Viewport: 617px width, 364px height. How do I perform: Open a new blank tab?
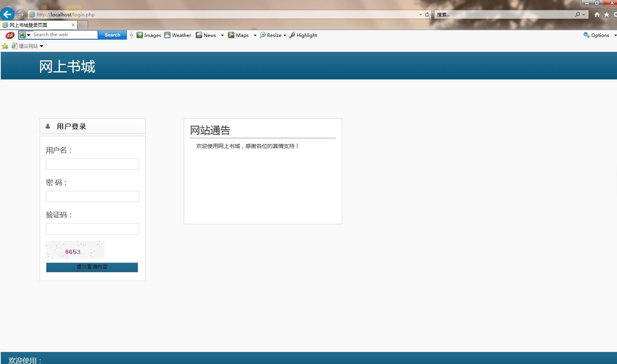[x=82, y=25]
